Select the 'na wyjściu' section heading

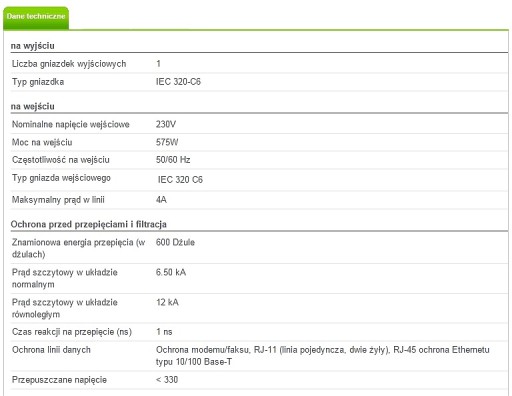32,46
